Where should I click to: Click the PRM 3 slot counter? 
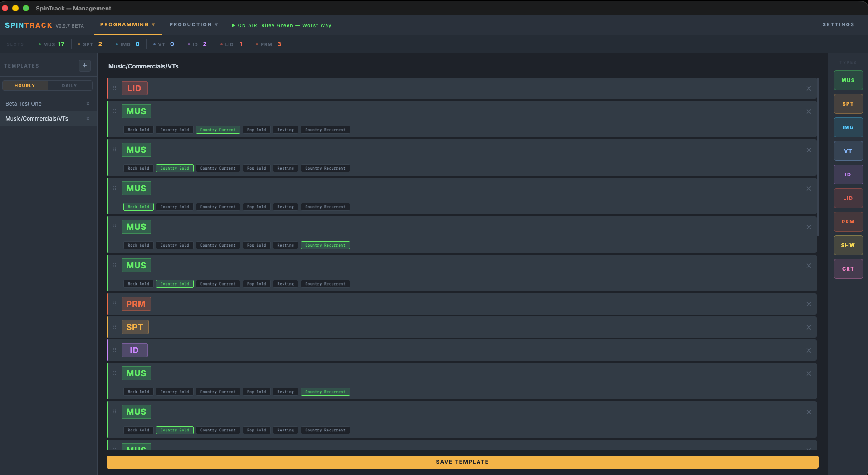[x=268, y=44]
